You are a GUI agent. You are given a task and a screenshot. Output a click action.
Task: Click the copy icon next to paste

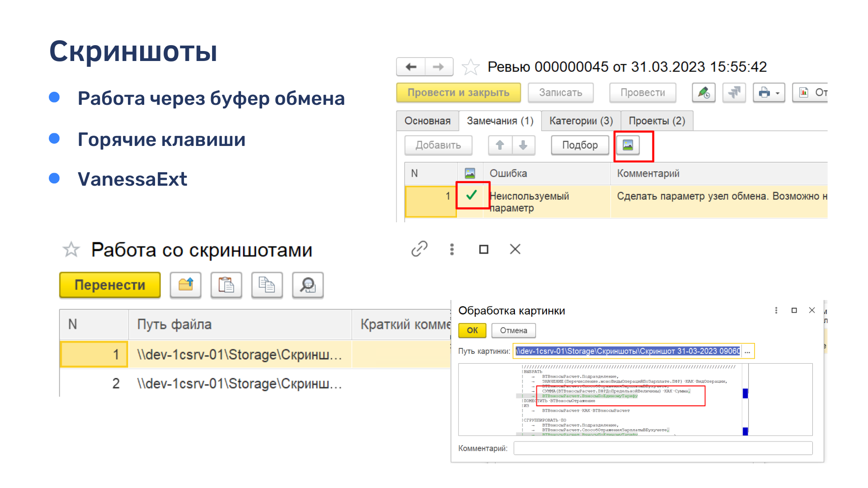pos(267,285)
